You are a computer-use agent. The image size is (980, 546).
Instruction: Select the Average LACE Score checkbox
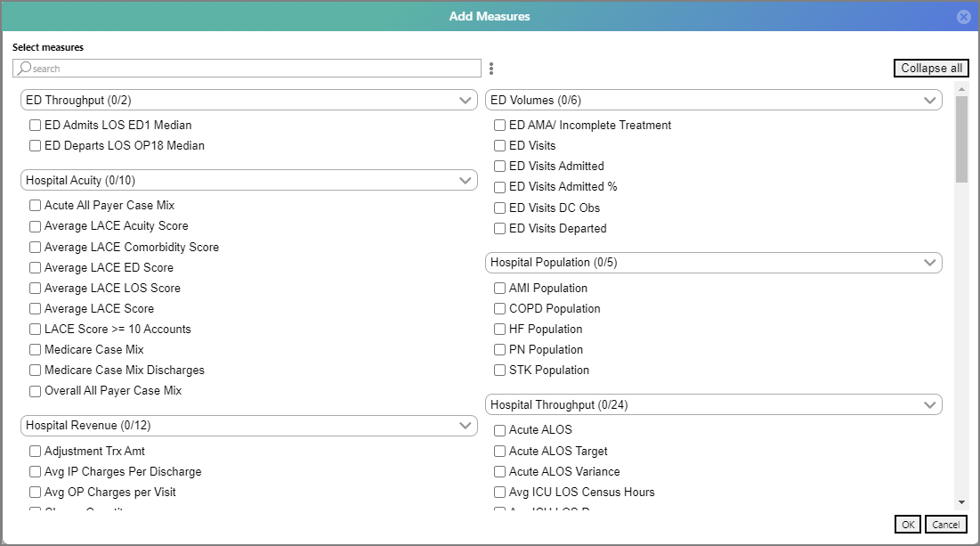35,308
